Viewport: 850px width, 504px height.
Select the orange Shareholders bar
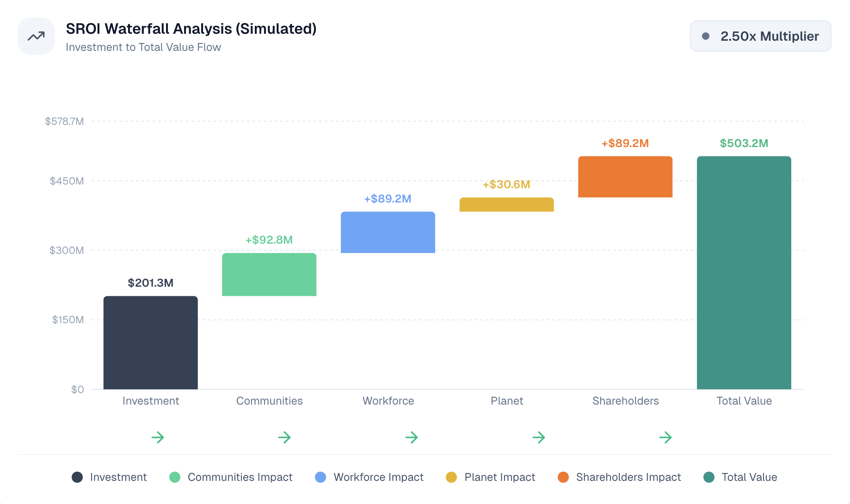pos(625,177)
